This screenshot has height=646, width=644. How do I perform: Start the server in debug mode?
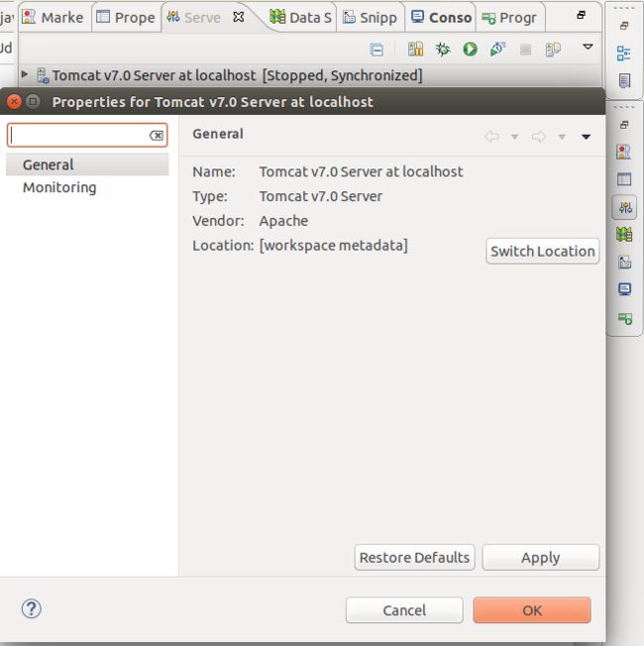pos(443,49)
